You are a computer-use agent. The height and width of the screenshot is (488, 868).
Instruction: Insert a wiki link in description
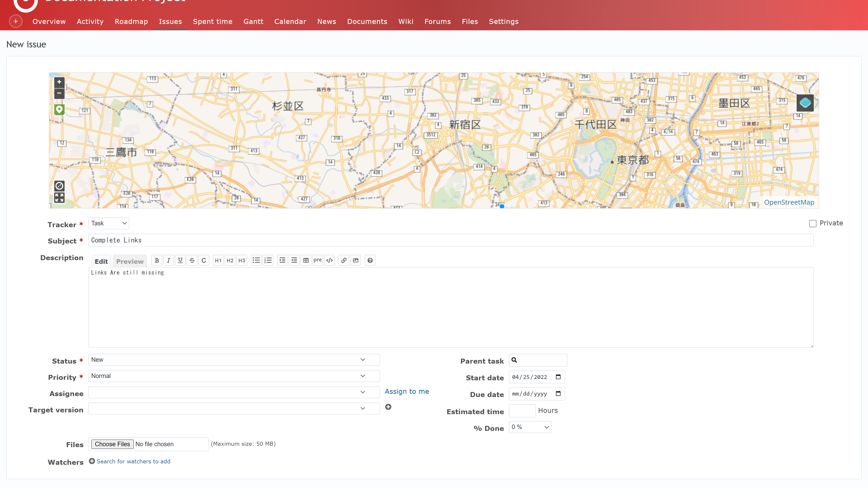pyautogui.click(x=344, y=260)
